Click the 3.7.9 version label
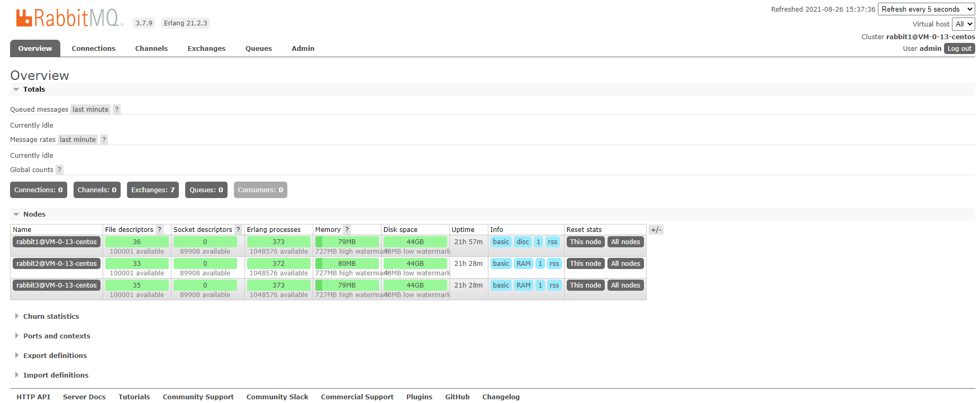 pyautogui.click(x=144, y=23)
